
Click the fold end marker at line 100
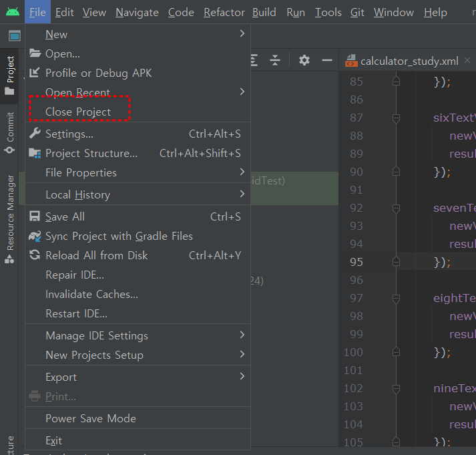396,352
